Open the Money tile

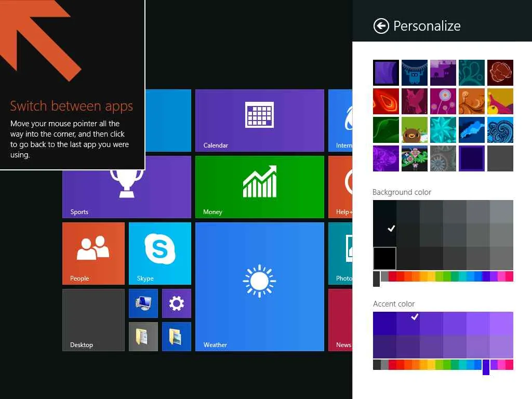260,187
